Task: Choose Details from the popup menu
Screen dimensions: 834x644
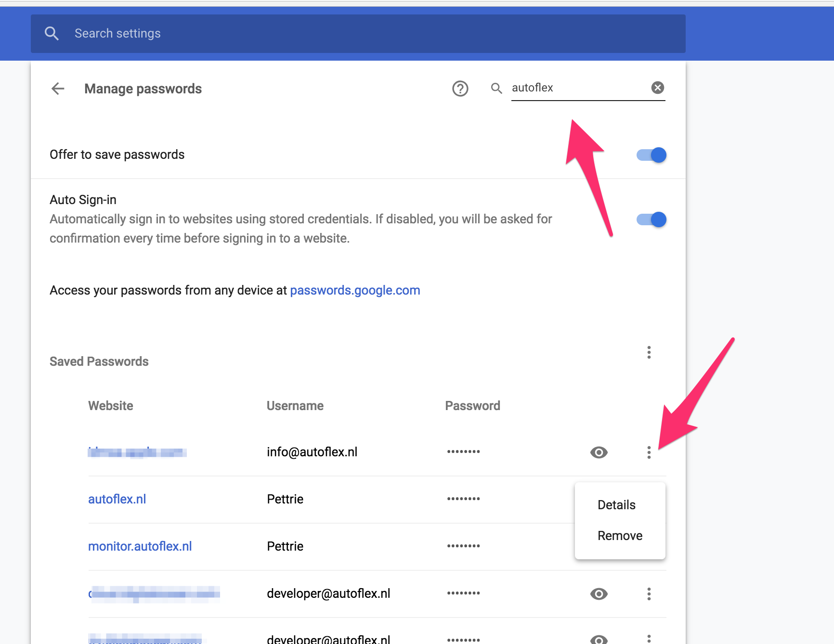Action: tap(616, 505)
